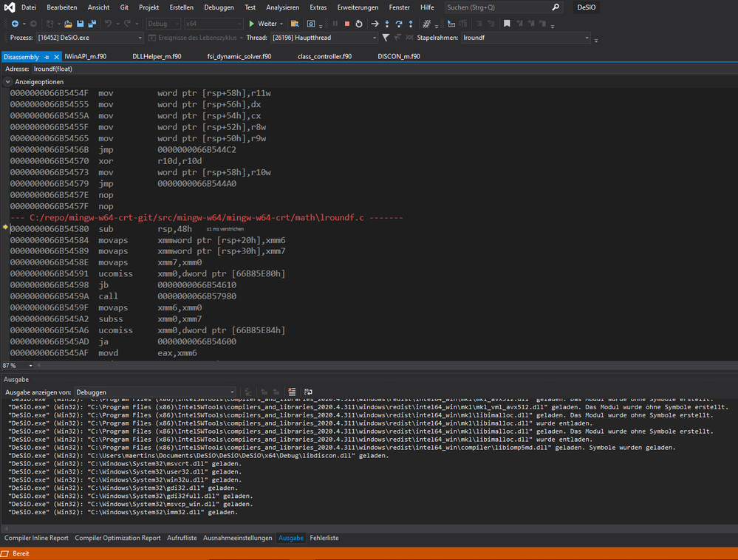Switch to the DISCON_m.f90 tab
Image resolution: width=738 pixels, height=560 pixels.
coord(399,56)
